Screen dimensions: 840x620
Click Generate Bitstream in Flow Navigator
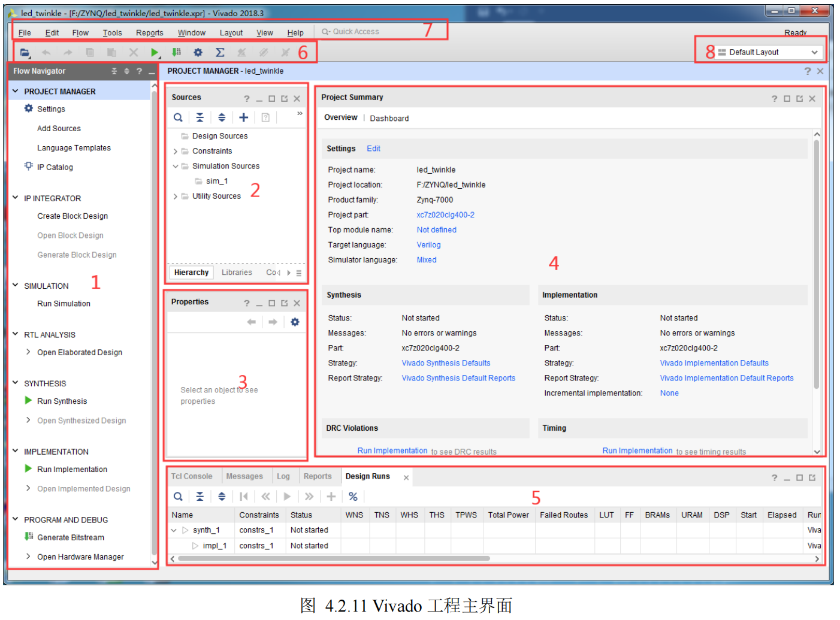pos(70,537)
